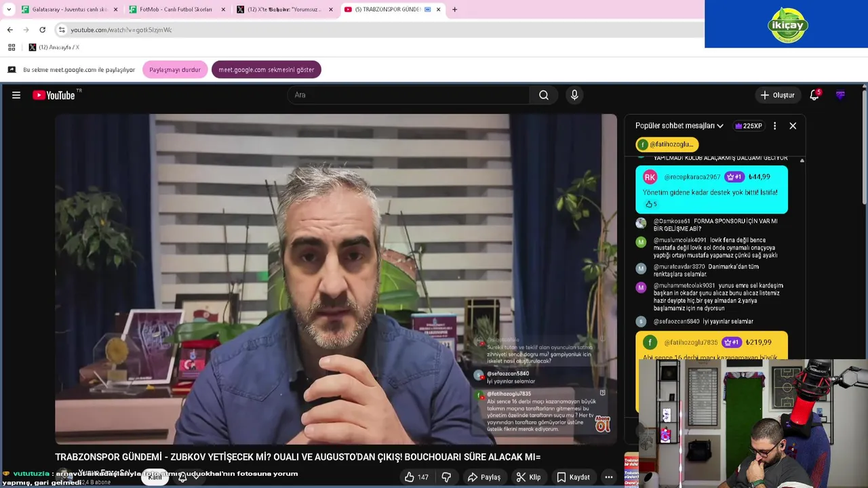Click the Paylaş share button

484,477
